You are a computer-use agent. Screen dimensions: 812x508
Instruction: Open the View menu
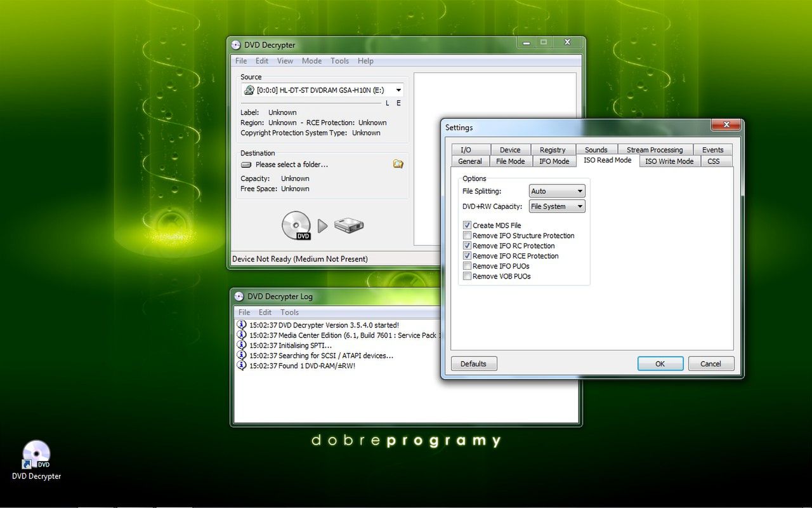point(285,61)
